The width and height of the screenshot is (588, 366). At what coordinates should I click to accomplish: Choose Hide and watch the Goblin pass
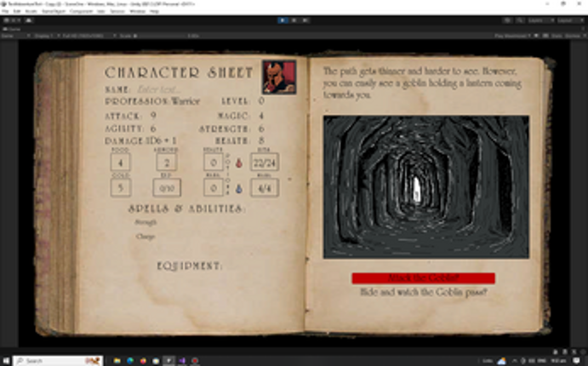click(424, 292)
